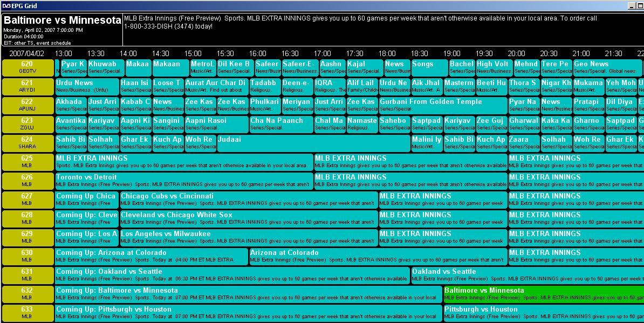Click the 21:30 time marker
644x323 pixels.
pyautogui.click(x=613, y=53)
